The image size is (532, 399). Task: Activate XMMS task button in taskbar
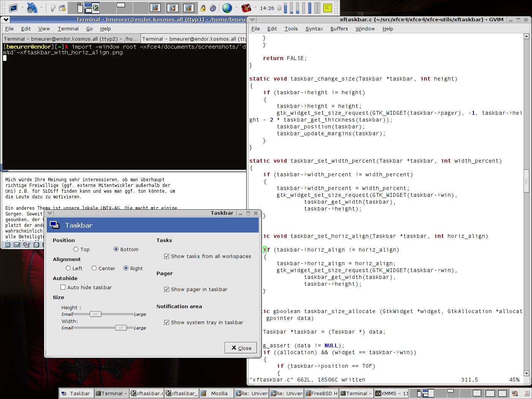pos(391,393)
